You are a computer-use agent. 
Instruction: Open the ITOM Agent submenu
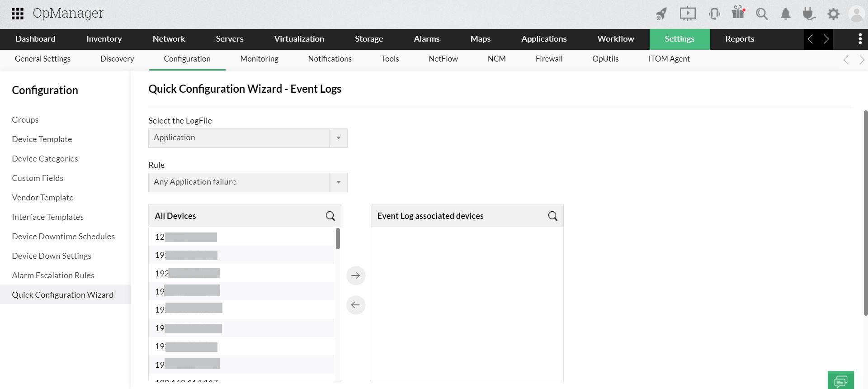pos(669,59)
